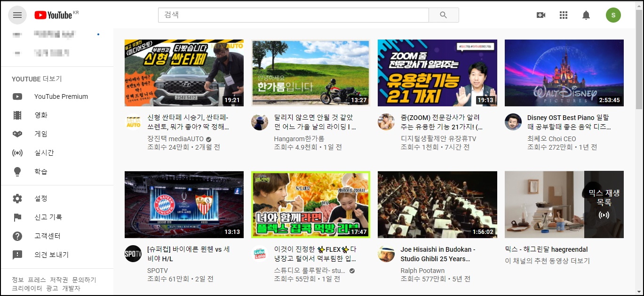This screenshot has width=644, height=296.
Task: Open the 설정 sidebar item
Action: click(57, 199)
